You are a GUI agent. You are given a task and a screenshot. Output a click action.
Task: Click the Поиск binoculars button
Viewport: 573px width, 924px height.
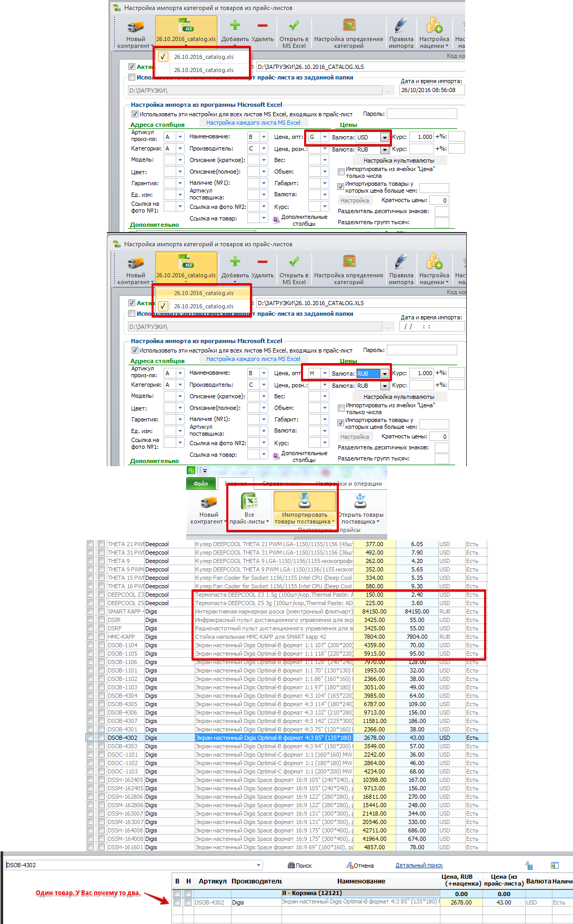(x=300, y=866)
